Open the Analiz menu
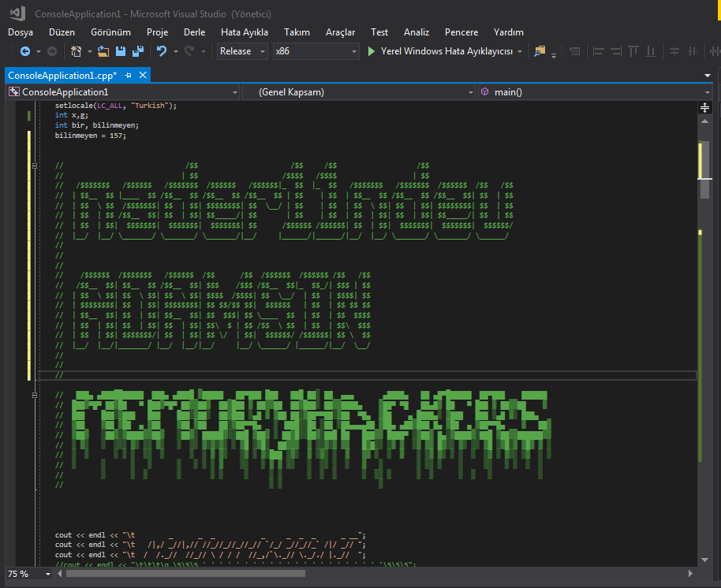This screenshot has width=721, height=588. (417, 32)
